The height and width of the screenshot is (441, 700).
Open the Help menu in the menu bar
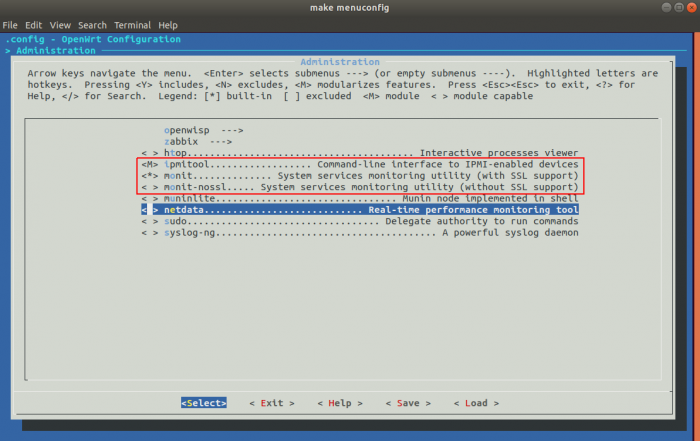168,24
